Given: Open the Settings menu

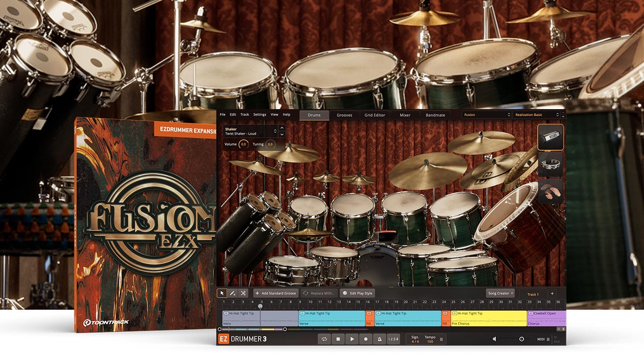Looking at the screenshot, I should [x=260, y=115].
